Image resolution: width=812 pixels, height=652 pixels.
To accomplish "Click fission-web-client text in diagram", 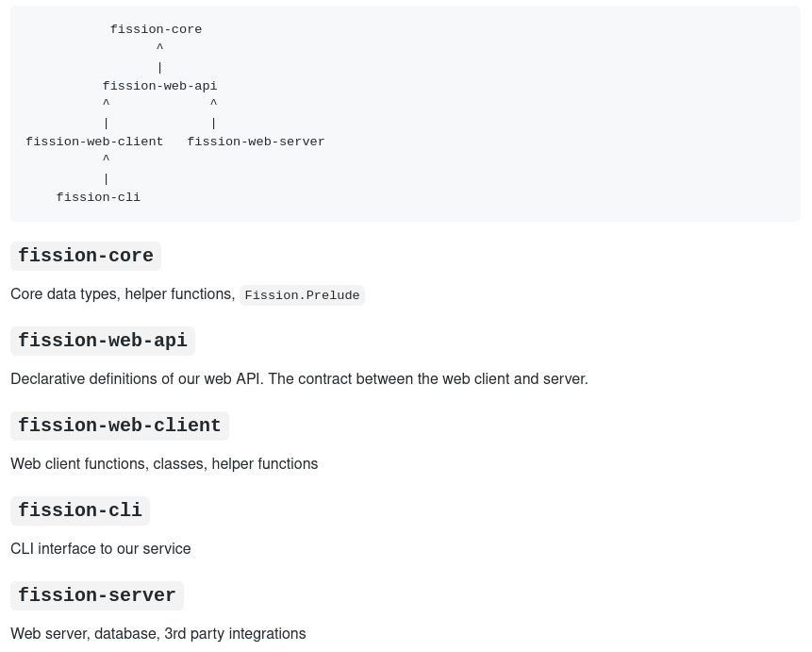I will click(94, 142).
